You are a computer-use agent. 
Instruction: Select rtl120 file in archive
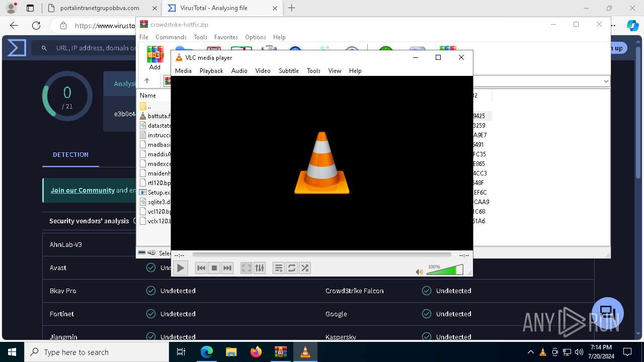(155, 183)
